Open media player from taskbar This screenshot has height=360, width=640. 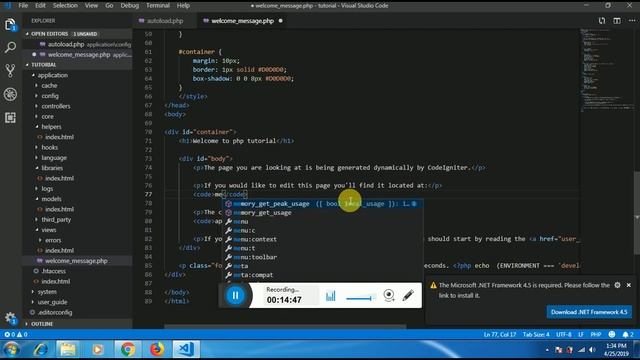pos(98,349)
